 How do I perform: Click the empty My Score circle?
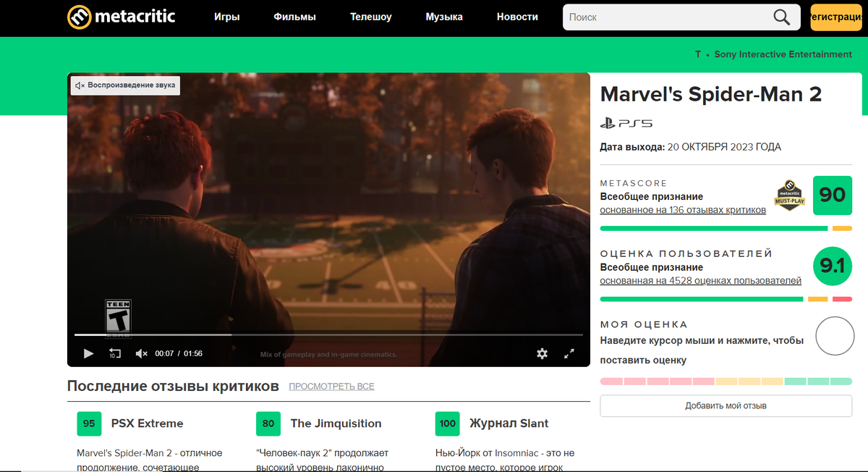[x=835, y=336]
